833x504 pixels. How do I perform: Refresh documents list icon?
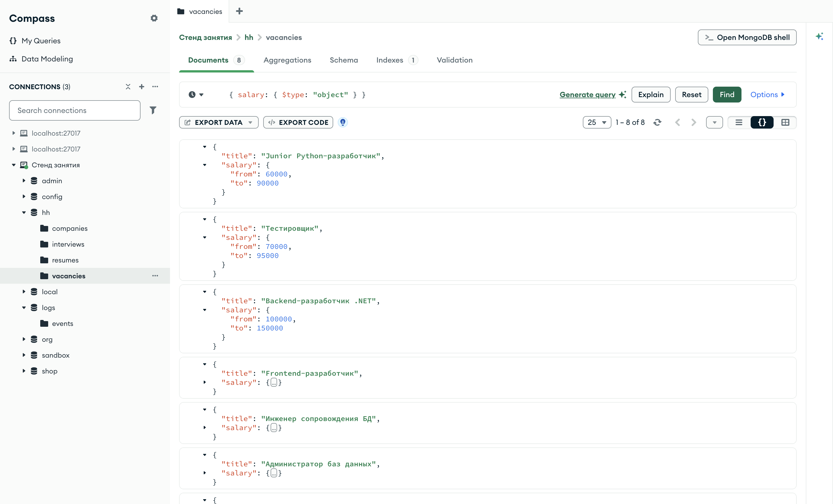[x=657, y=122]
